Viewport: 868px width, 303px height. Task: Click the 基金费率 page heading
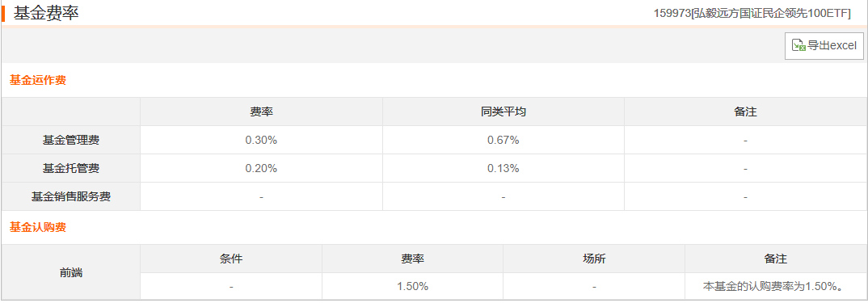coord(47,12)
